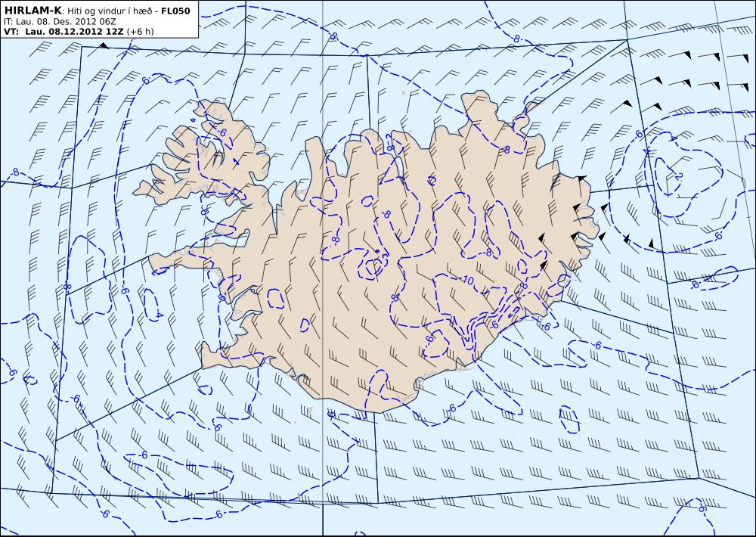
Task: Click the '(+6 h)' forecast offset text
Action: pyautogui.click(x=141, y=31)
